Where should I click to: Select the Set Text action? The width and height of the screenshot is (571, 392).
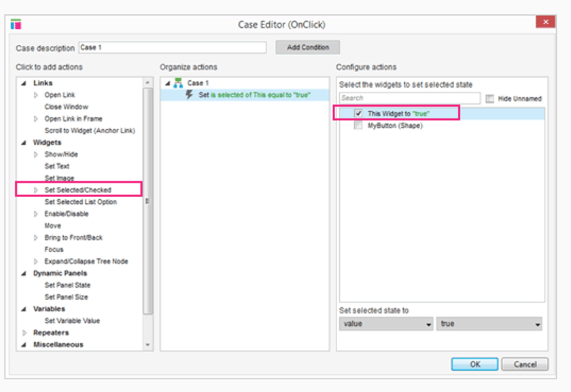pyautogui.click(x=57, y=166)
